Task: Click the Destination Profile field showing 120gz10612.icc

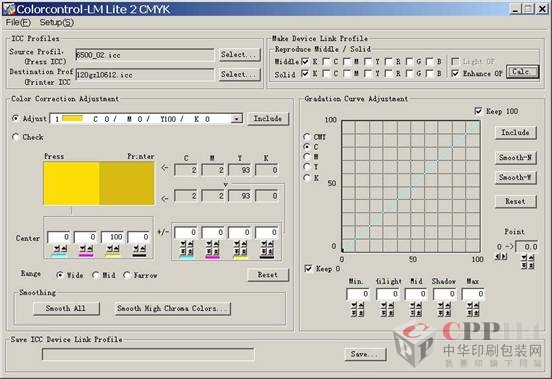Action: point(145,75)
